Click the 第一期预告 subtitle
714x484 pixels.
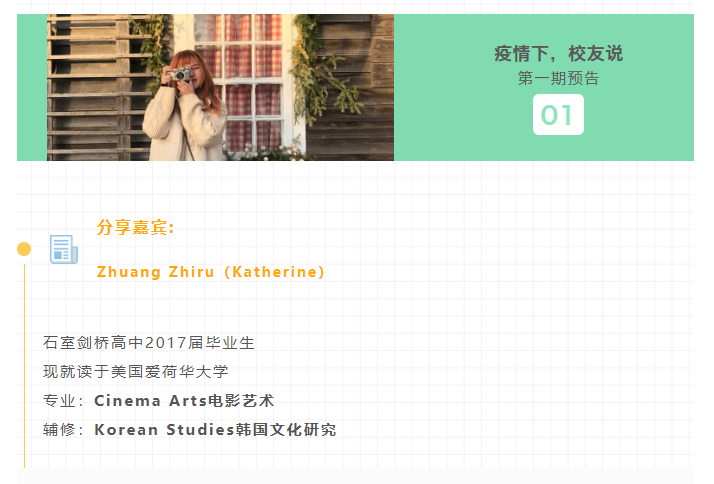[558, 78]
